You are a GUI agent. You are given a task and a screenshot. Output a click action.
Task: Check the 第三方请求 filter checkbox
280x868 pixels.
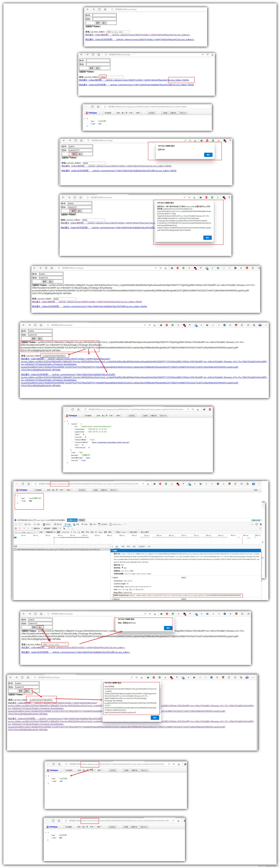click(139, 532)
